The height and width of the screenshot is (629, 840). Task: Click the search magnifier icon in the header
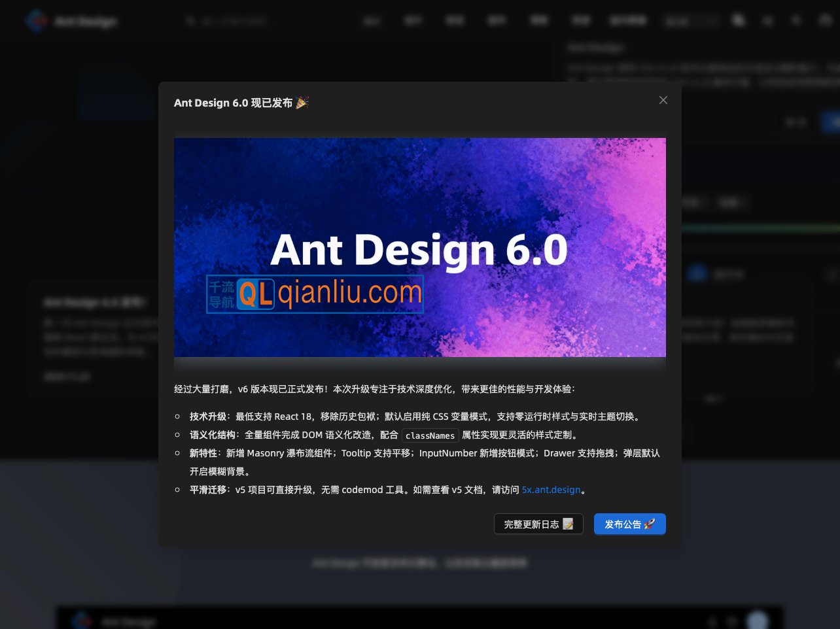click(x=738, y=20)
